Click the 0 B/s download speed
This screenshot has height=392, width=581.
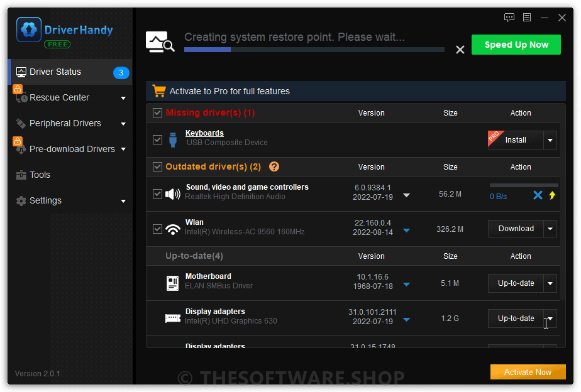(499, 197)
